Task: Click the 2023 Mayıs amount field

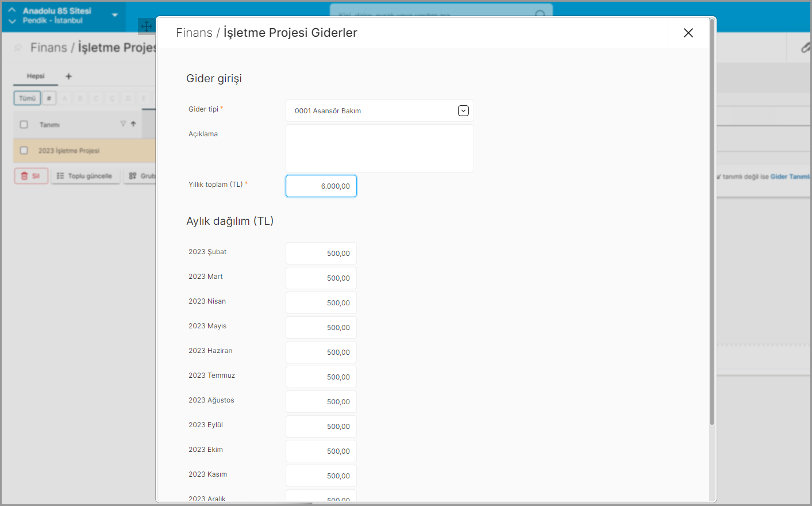Action: pyautogui.click(x=321, y=327)
